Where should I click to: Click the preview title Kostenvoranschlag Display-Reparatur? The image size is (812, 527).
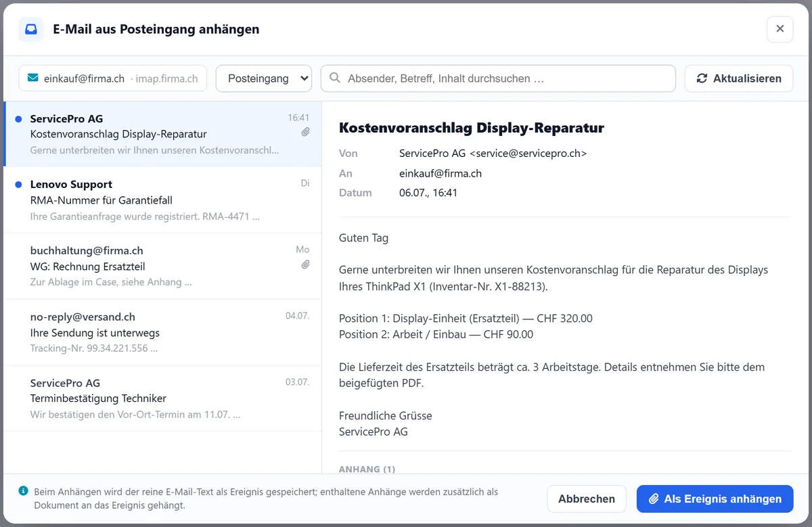pyautogui.click(x=472, y=128)
